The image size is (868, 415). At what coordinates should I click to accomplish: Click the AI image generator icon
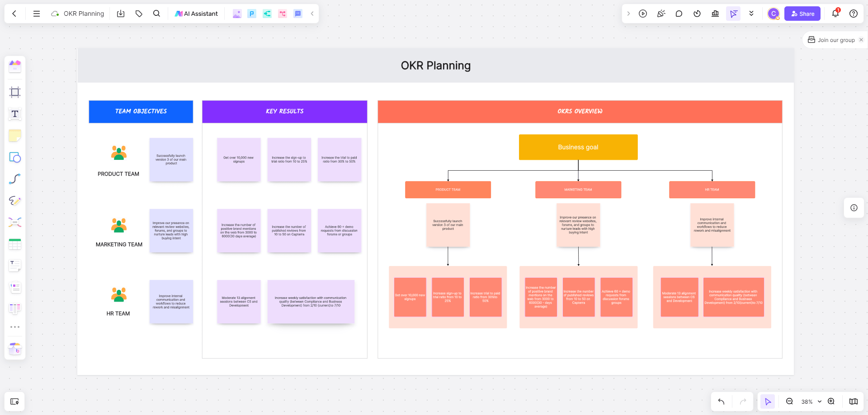237,14
